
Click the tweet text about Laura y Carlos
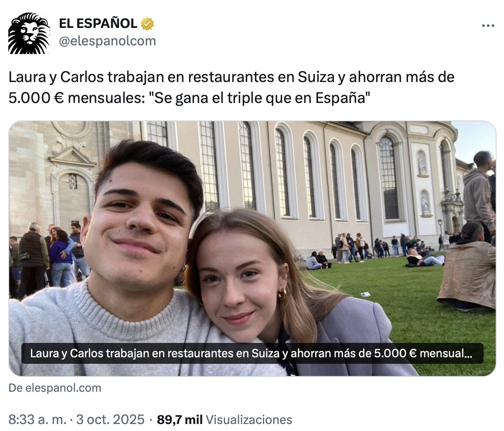click(x=232, y=88)
